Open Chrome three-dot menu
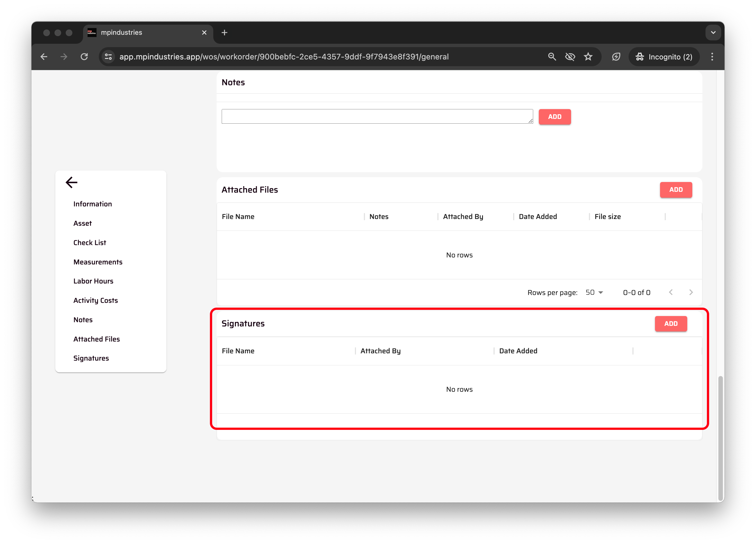Image resolution: width=756 pixels, height=544 pixels. [712, 57]
